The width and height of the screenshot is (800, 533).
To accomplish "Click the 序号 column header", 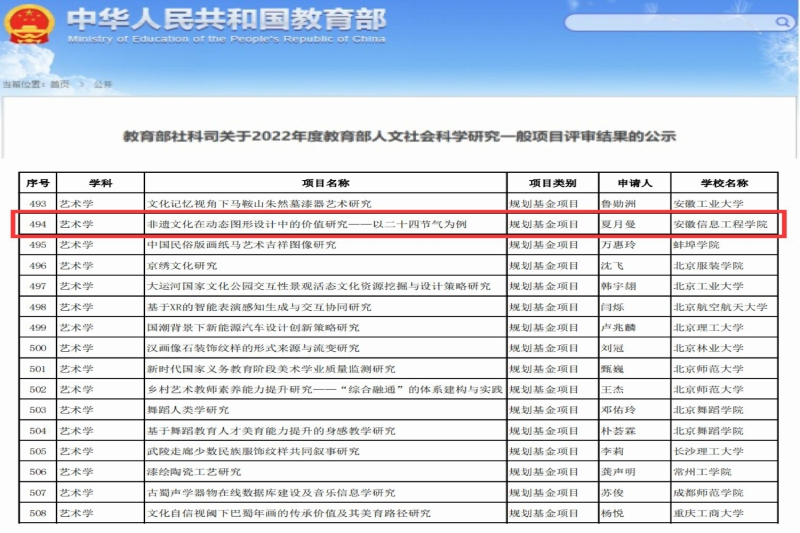I will point(38,183).
